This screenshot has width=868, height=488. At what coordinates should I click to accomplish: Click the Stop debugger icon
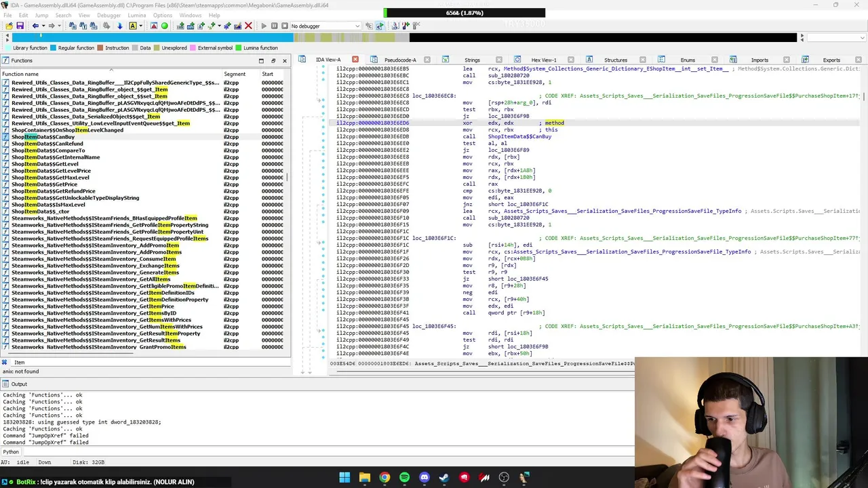285,26
